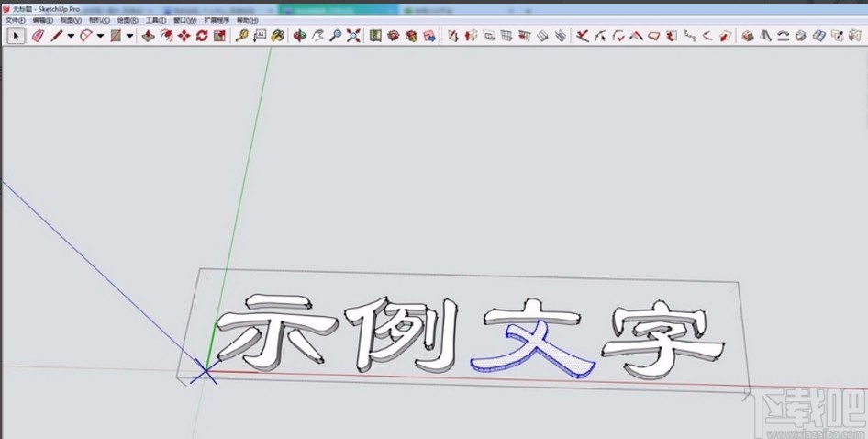Activate the Push/Pull tool
Viewport: 868px width, 439px height.
(149, 36)
